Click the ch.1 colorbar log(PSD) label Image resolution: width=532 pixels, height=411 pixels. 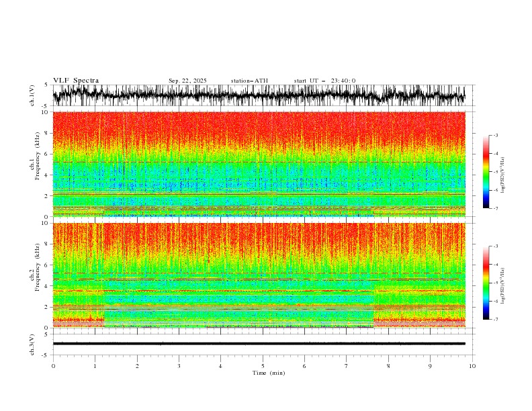(503, 175)
